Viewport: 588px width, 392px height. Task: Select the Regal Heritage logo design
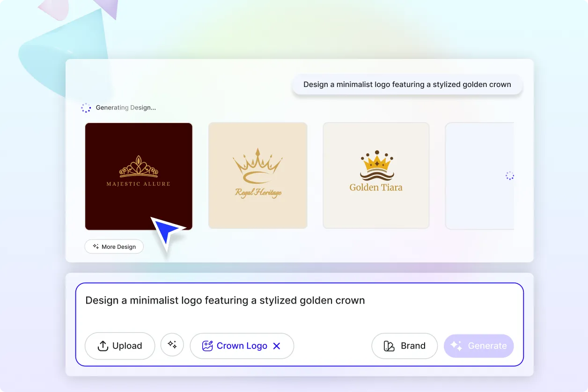point(258,176)
